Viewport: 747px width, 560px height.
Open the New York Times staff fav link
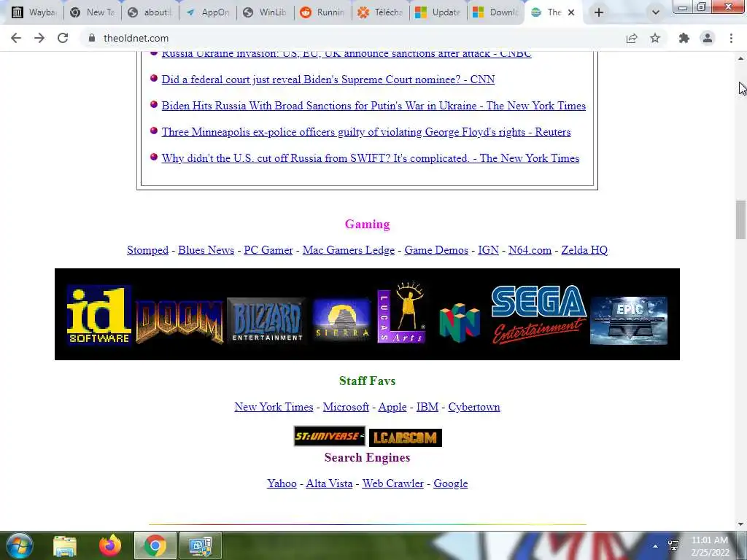pos(274,407)
